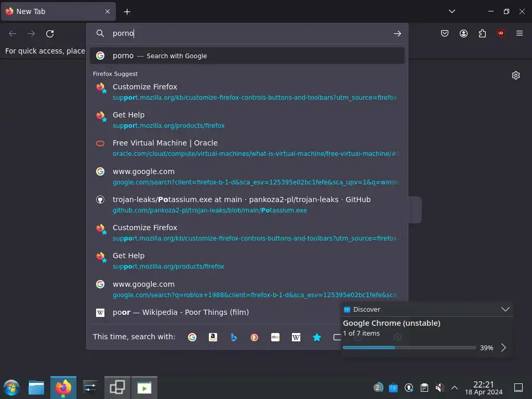
Task: Toggle the muted audio volume tray icon
Action: coord(440,388)
